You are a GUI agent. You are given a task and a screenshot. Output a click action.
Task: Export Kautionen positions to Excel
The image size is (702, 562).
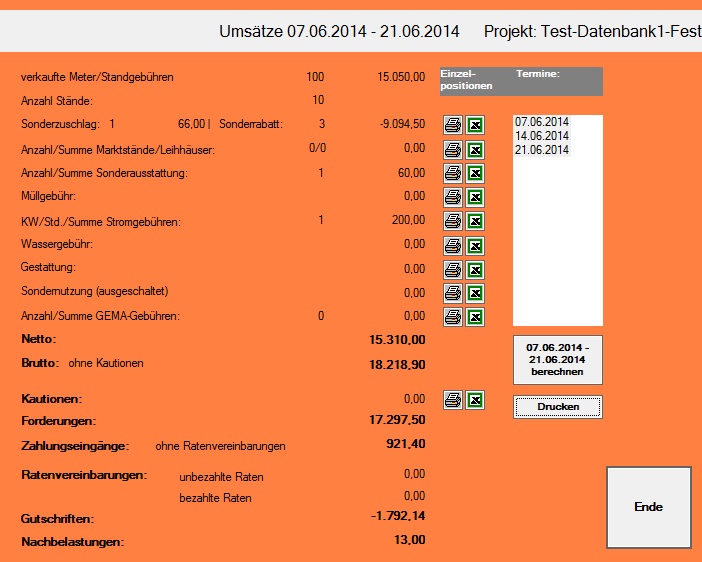coord(476,401)
